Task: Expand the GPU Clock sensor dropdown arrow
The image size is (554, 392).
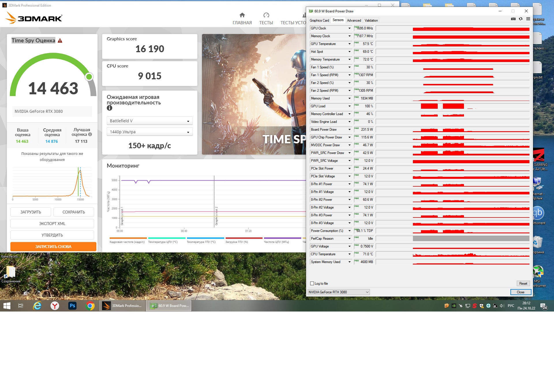Action: [x=349, y=28]
